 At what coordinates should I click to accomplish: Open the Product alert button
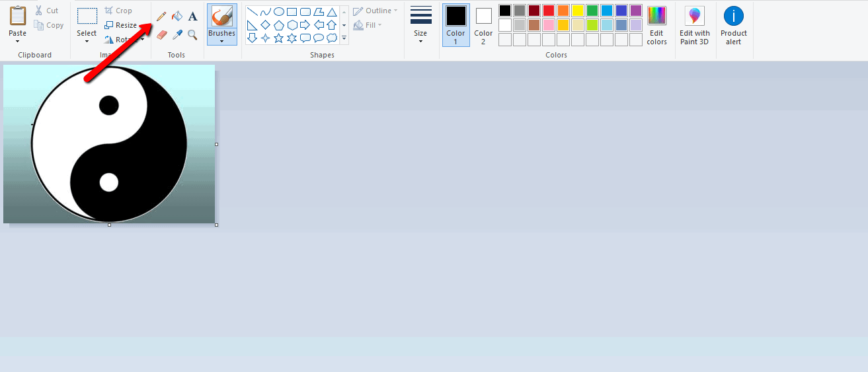tap(734, 25)
